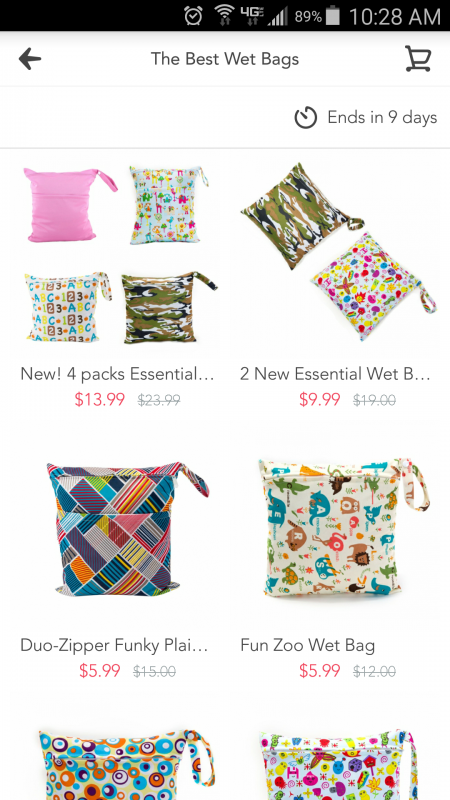The width and height of the screenshot is (450, 800).
Task: Open the Fun Zoo Wet Bag image
Action: tap(342, 528)
